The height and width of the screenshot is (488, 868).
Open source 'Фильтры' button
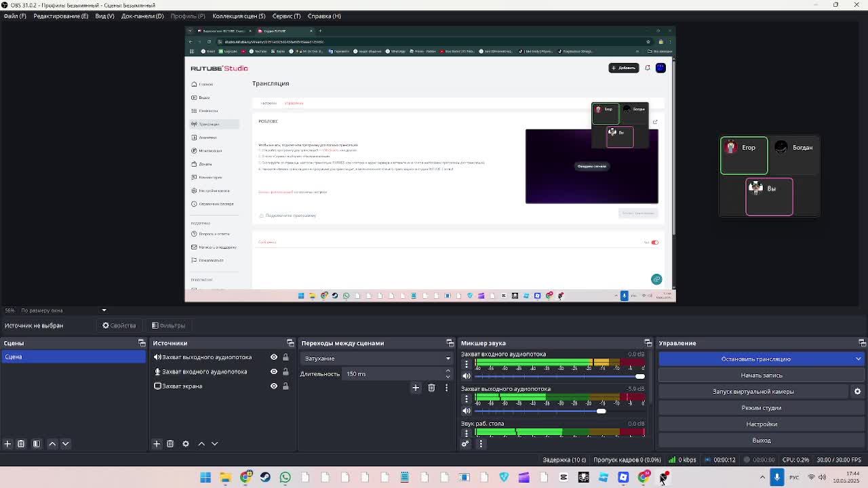[x=169, y=325]
